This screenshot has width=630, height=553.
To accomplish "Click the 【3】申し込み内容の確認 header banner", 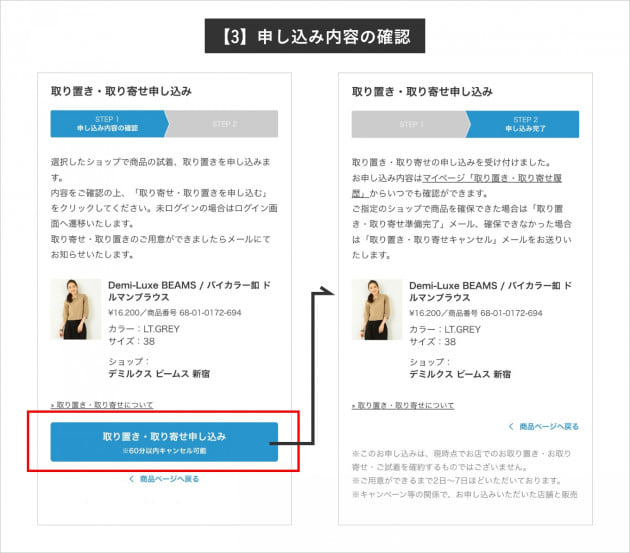I will tap(314, 38).
